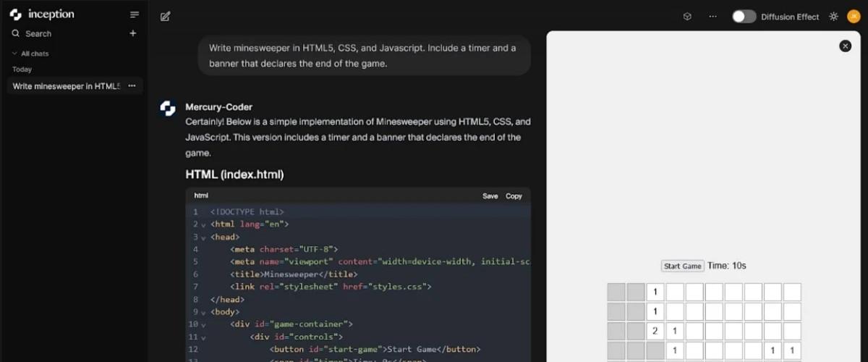Click Save on the html code block
This screenshot has height=362, width=868.
(490, 196)
